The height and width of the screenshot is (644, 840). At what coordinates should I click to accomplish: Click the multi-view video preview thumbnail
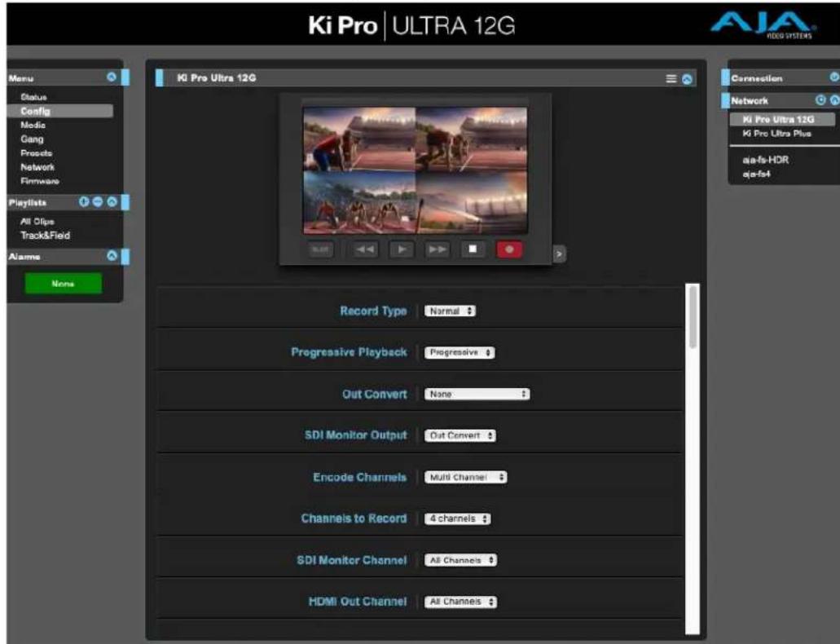click(416, 170)
